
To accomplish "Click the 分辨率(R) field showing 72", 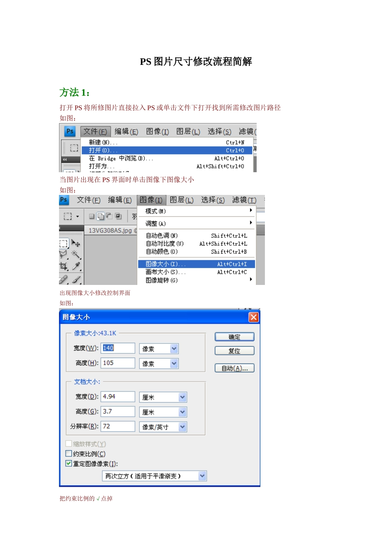I will pos(118,427).
